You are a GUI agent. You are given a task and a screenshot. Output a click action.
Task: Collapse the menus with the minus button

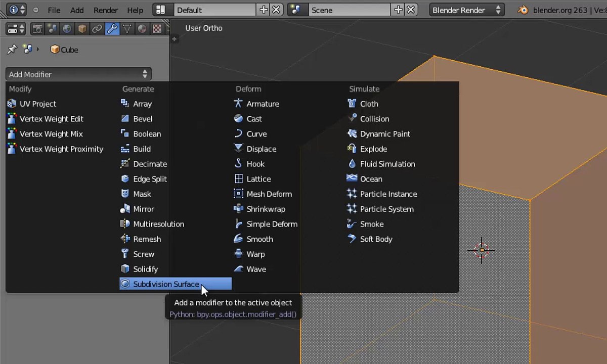pyautogui.click(x=35, y=10)
